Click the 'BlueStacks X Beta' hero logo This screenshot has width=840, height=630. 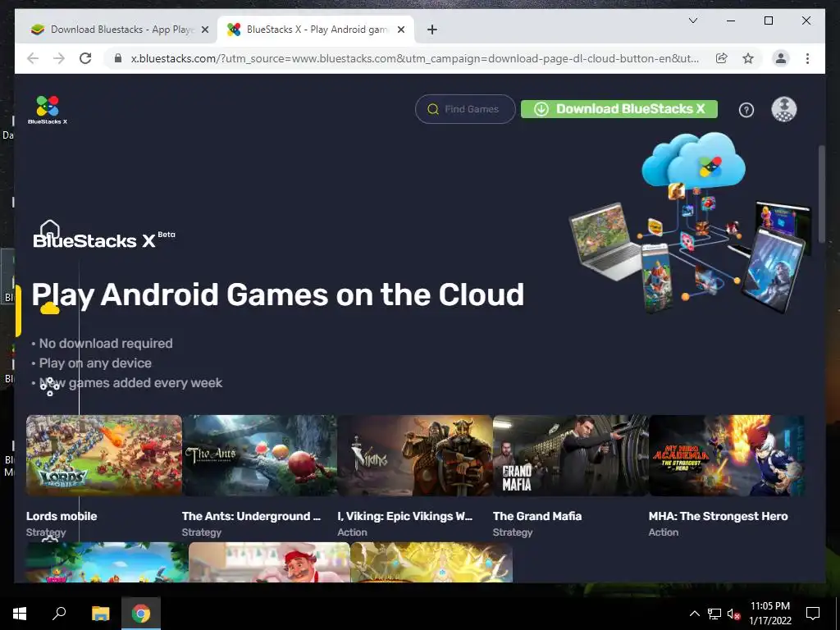pos(104,240)
